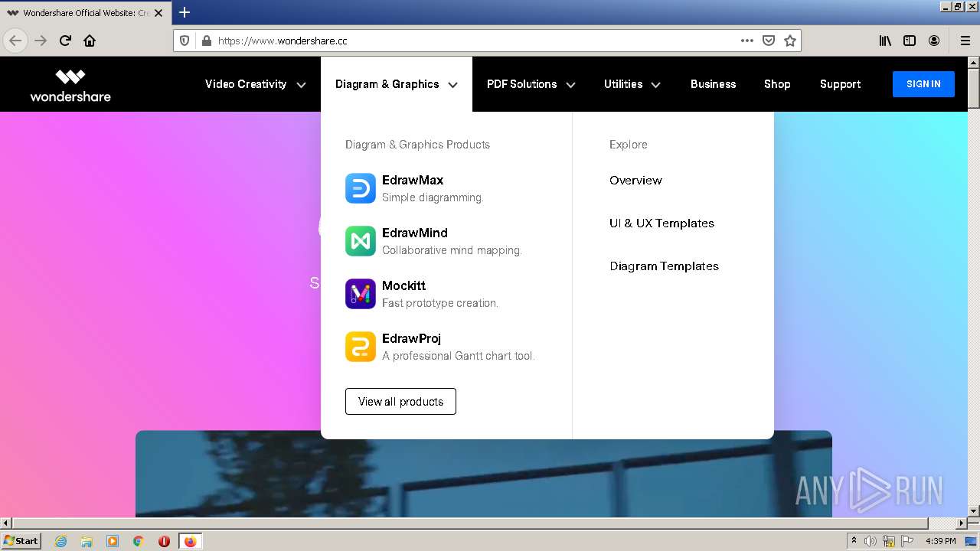Open the Mockitt product icon
980x551 pixels.
pyautogui.click(x=360, y=294)
